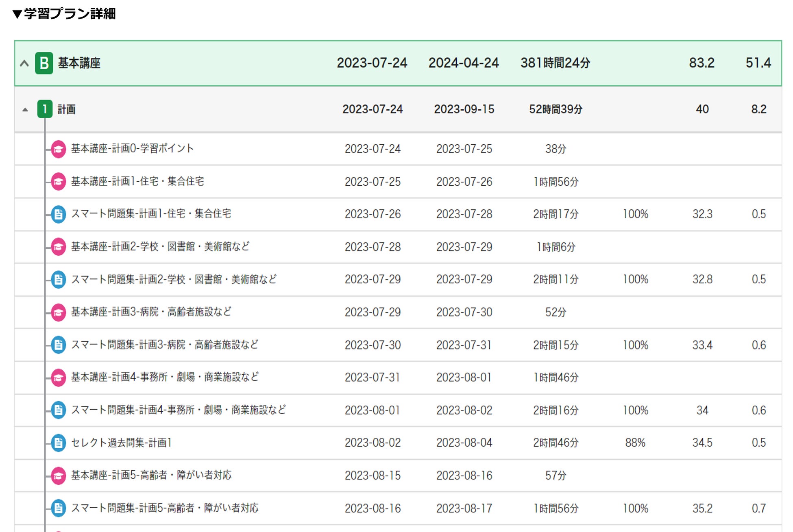
Task: Collapse the 基本講座 section chevron
Action: tap(24, 63)
